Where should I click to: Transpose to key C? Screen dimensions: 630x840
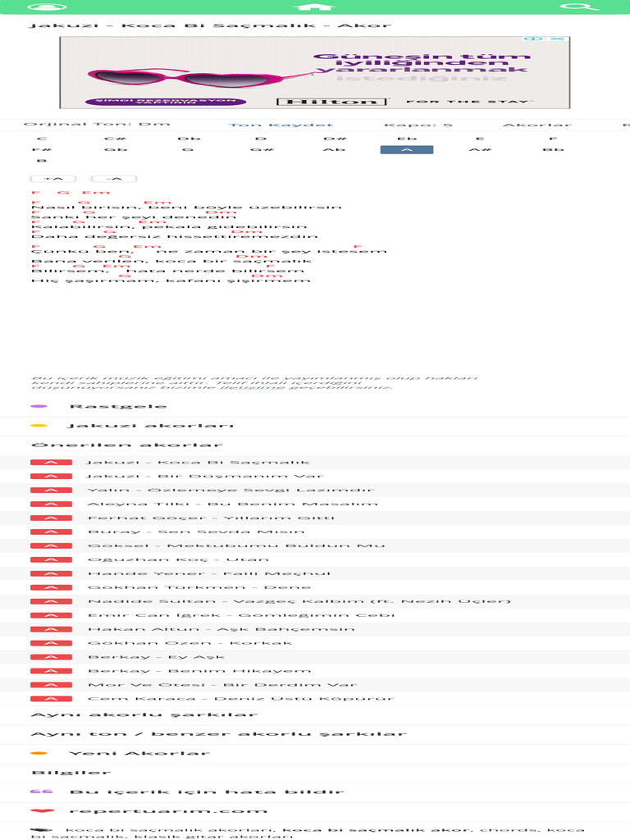point(43,139)
